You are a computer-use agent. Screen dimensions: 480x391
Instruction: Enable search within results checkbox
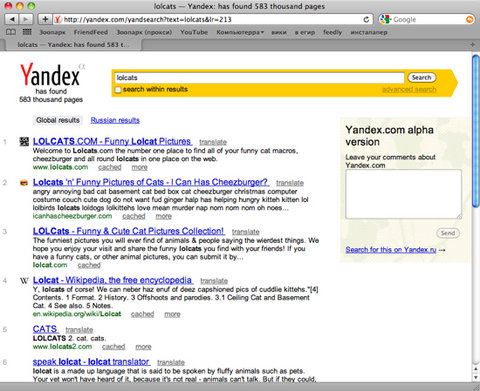click(x=118, y=90)
